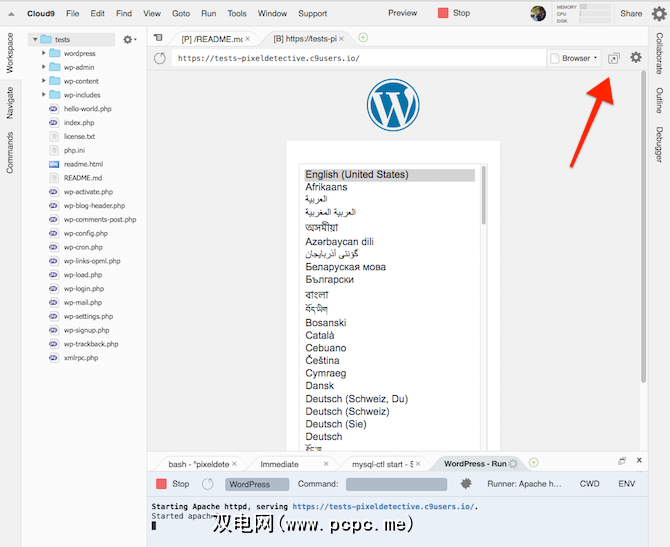This screenshot has height=547, width=670.
Task: Close the console panel
Action: click(x=639, y=460)
